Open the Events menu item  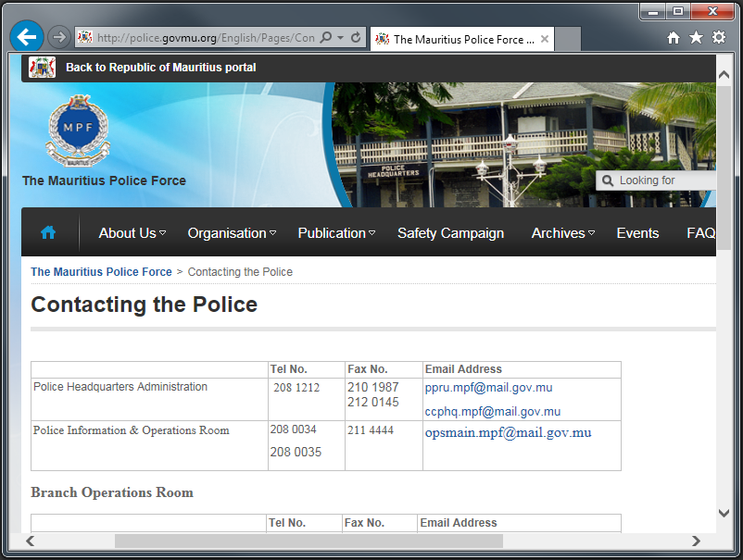[637, 233]
